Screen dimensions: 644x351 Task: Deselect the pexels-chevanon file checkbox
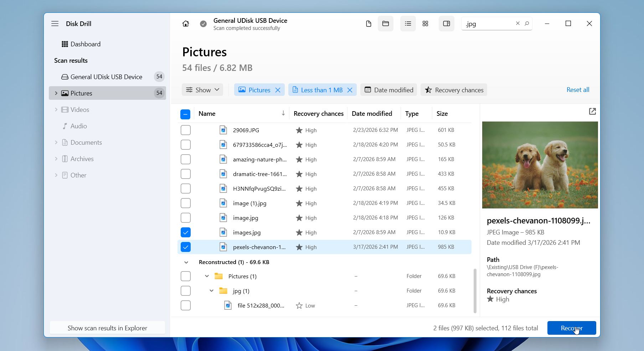coord(185,247)
